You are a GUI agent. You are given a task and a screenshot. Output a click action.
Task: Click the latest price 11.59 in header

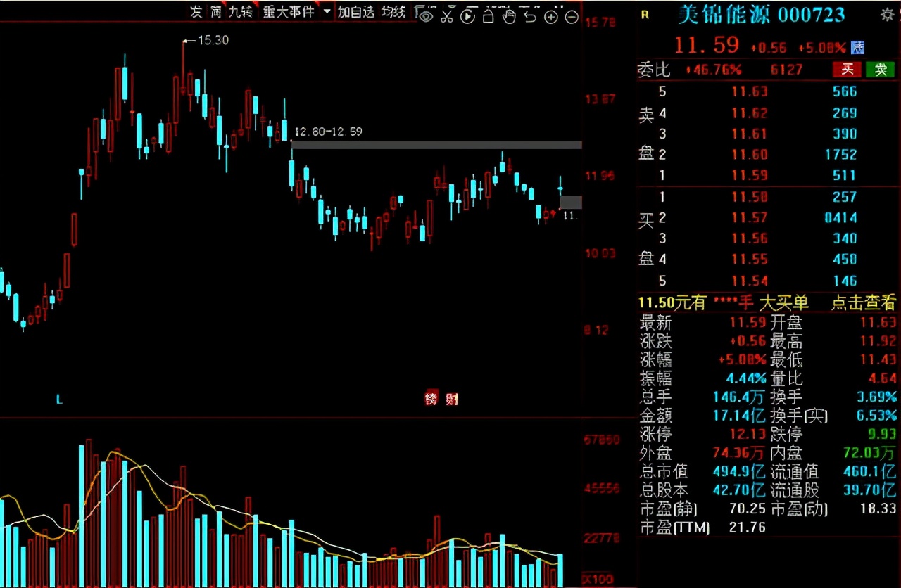tap(707, 46)
